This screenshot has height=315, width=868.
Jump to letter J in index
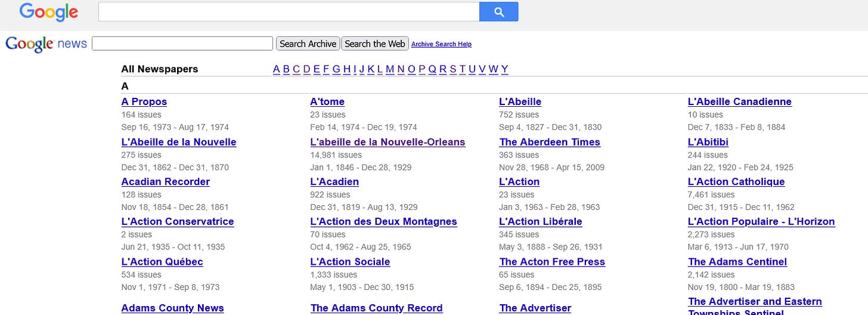pyautogui.click(x=361, y=69)
